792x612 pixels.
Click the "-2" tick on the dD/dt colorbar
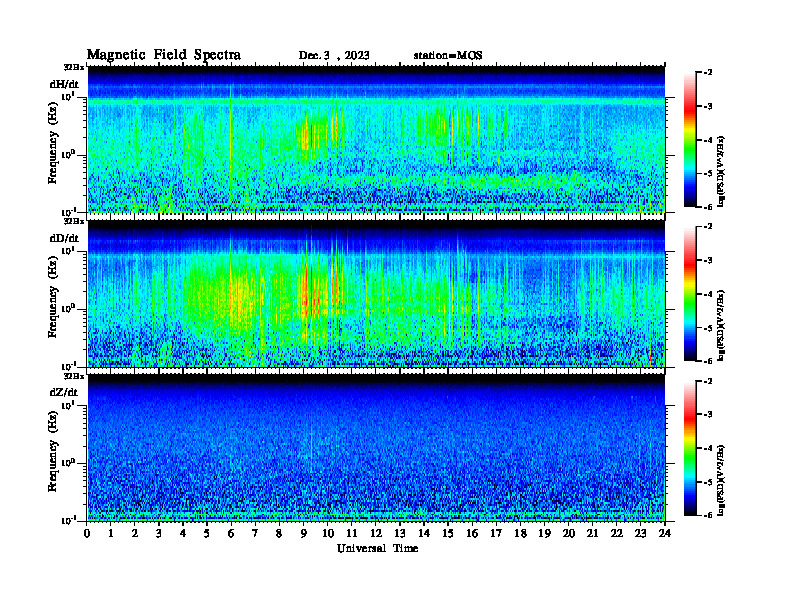(x=708, y=227)
